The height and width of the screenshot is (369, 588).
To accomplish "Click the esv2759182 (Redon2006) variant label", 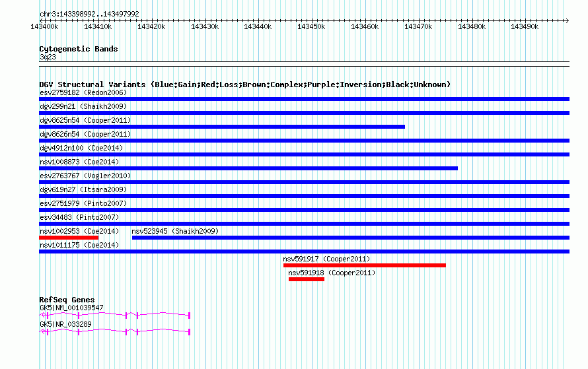I will point(83,92).
